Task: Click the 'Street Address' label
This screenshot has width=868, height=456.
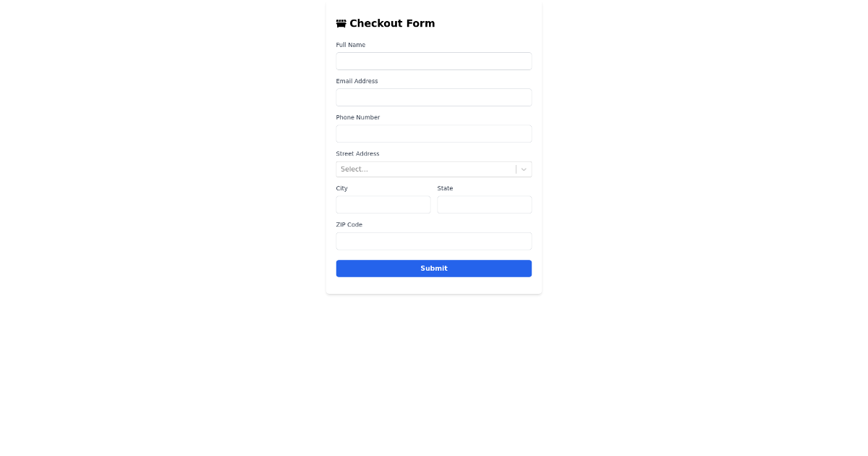Action: (x=357, y=153)
